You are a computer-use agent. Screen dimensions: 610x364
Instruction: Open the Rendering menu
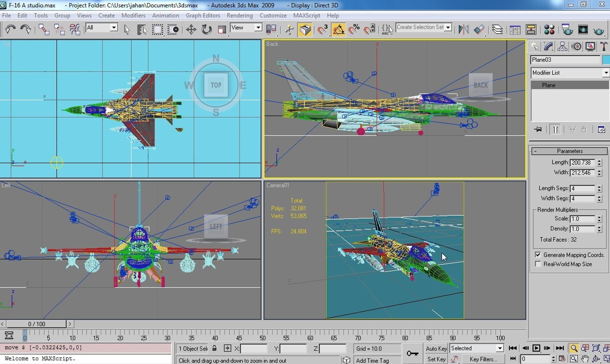tap(240, 16)
